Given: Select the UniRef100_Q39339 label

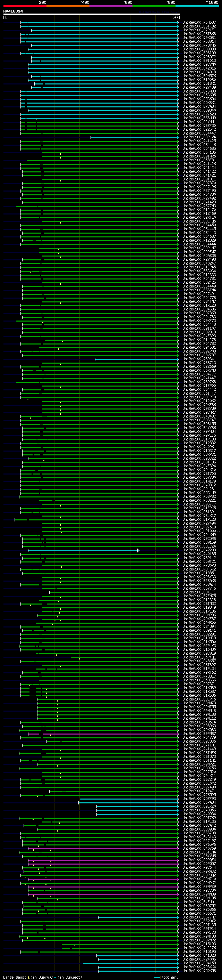Looking at the screenshot, I should tap(199, 49).
